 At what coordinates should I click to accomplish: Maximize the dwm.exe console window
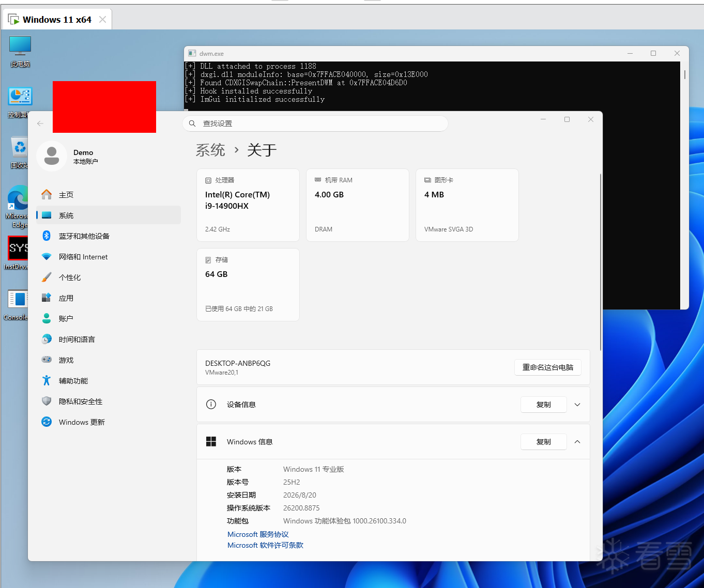pyautogui.click(x=653, y=53)
